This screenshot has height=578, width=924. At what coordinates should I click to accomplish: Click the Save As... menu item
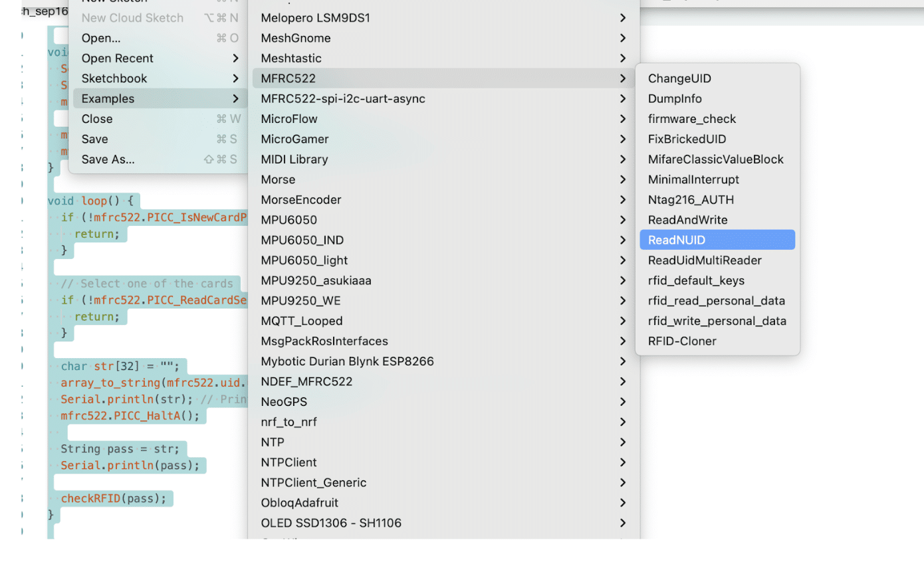click(x=108, y=159)
